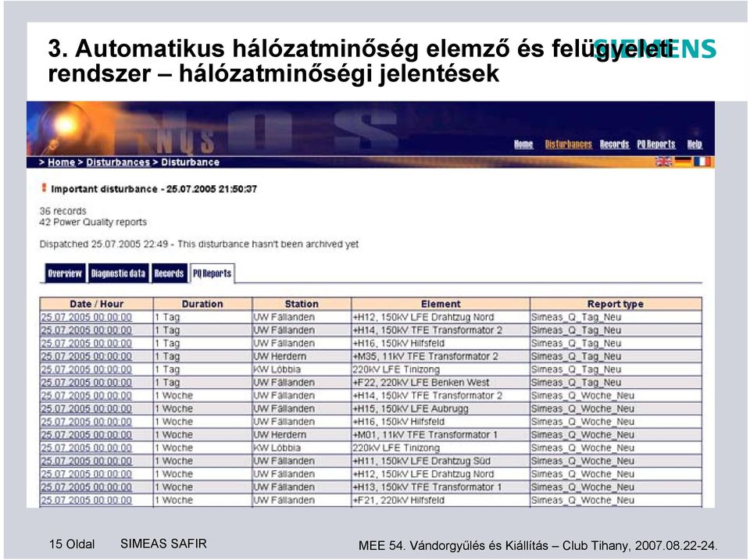Click the '15 Oldal' page number footer
The height and width of the screenshot is (560, 750).
(x=72, y=544)
